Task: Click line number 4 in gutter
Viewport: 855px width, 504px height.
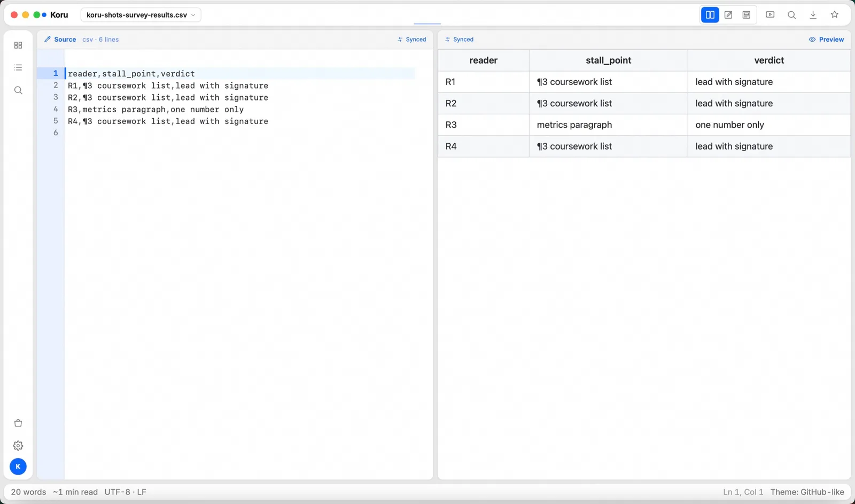Action: 56,109
